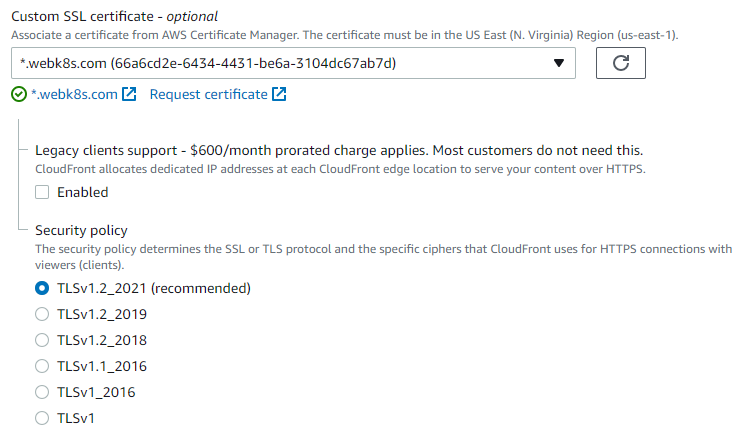The width and height of the screenshot is (752, 446).
Task: Click the green certificate validated checkmark icon
Action: coord(19,95)
